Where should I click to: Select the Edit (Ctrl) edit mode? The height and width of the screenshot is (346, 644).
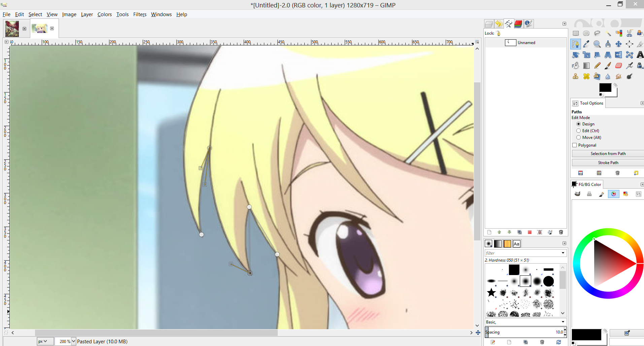(578, 131)
